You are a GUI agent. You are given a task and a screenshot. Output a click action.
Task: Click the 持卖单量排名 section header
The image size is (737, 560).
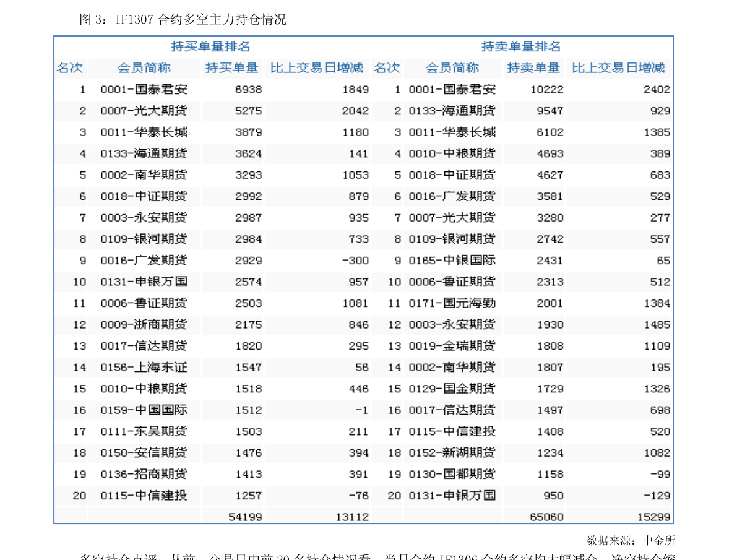pos(521,46)
